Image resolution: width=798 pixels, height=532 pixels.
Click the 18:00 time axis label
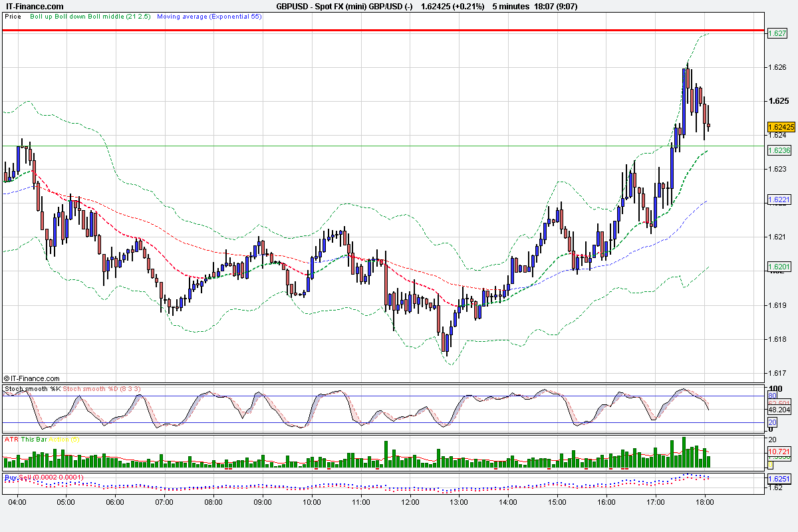tap(705, 501)
